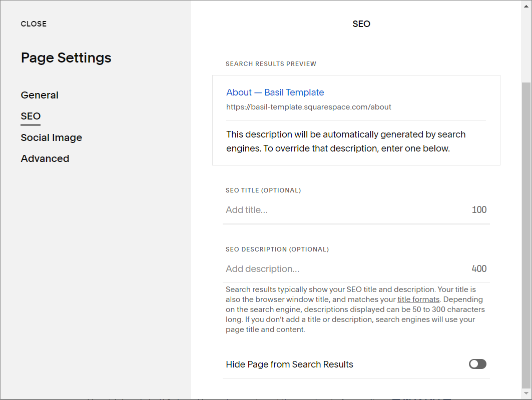Viewport: 532px width, 400px height.
Task: Click the Hide Page from Search Results label
Action: click(289, 364)
